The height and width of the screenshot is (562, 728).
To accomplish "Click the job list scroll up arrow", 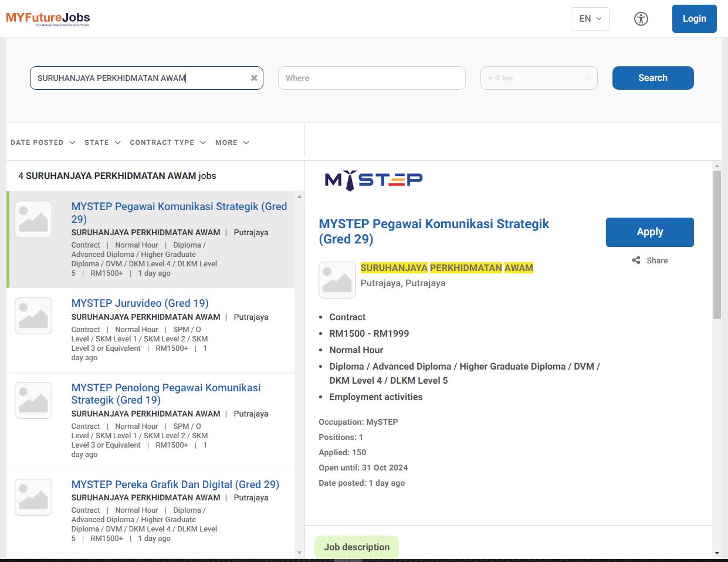I will [x=300, y=197].
